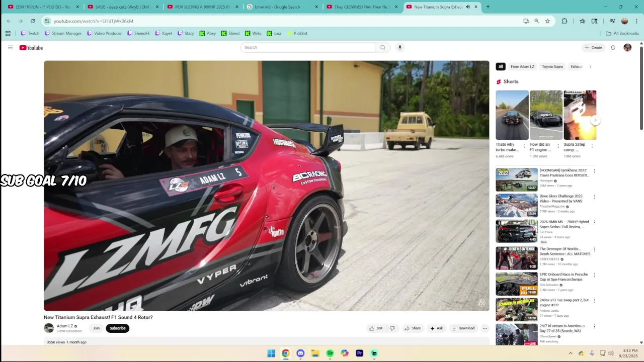Open new browser tab with plus

tap(488, 7)
